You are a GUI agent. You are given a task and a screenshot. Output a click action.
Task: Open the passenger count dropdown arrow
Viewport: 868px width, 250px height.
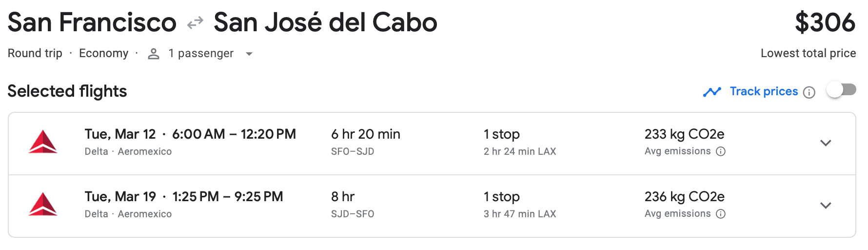[x=249, y=54]
